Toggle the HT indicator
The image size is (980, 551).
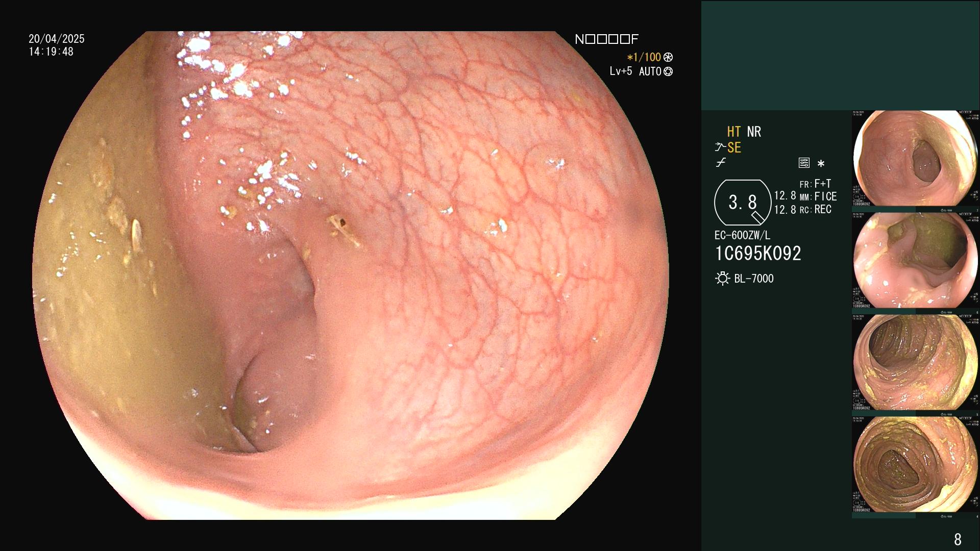[x=734, y=132]
